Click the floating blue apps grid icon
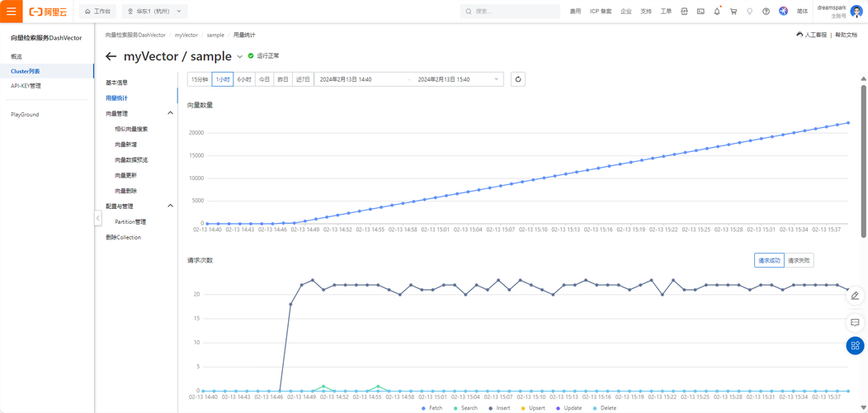Viewport: 868px width, 413px height. pyautogui.click(x=855, y=345)
